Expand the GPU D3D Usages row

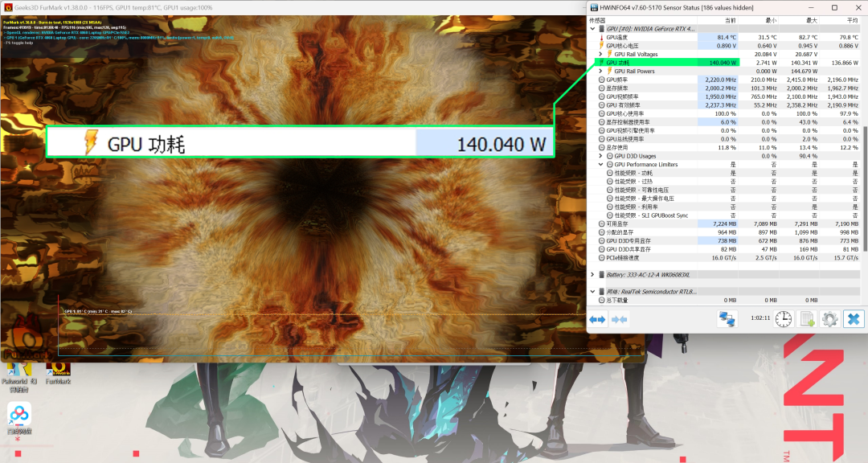click(600, 156)
